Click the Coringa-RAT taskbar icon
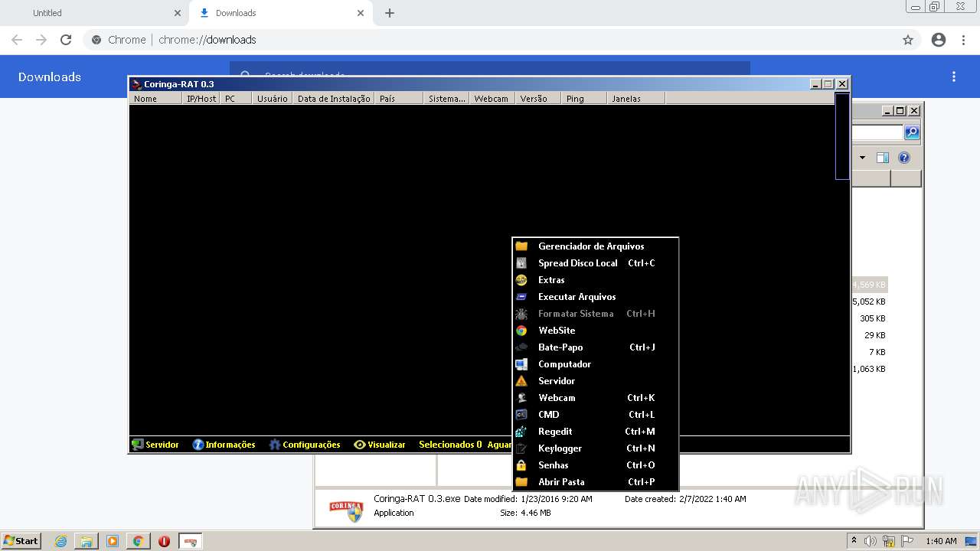This screenshot has height=551, width=980. 191,541
